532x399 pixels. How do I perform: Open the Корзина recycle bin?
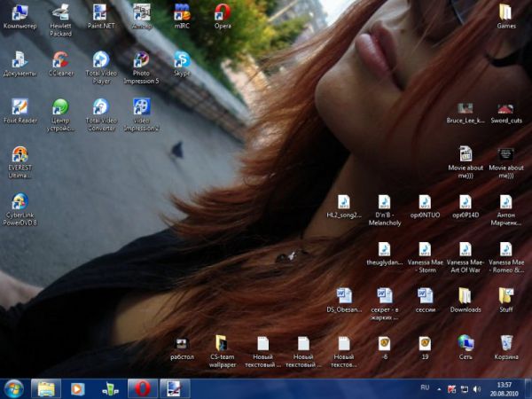coord(505,343)
